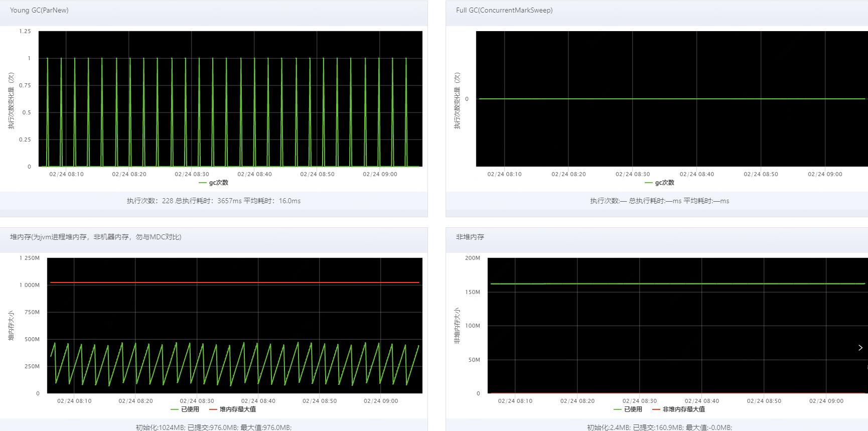Hide 堆内存最大值 series in heap chart
868x431 pixels.
[x=233, y=409]
